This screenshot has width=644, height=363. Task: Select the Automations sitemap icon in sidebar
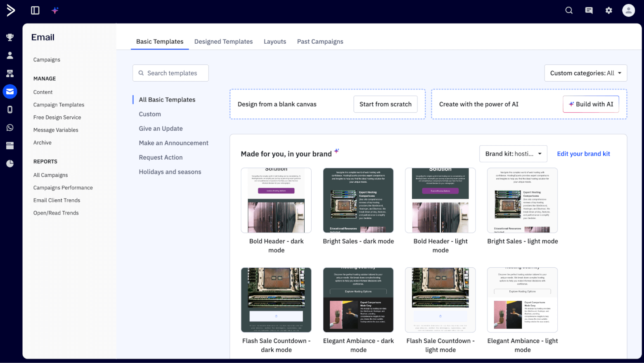10,73
